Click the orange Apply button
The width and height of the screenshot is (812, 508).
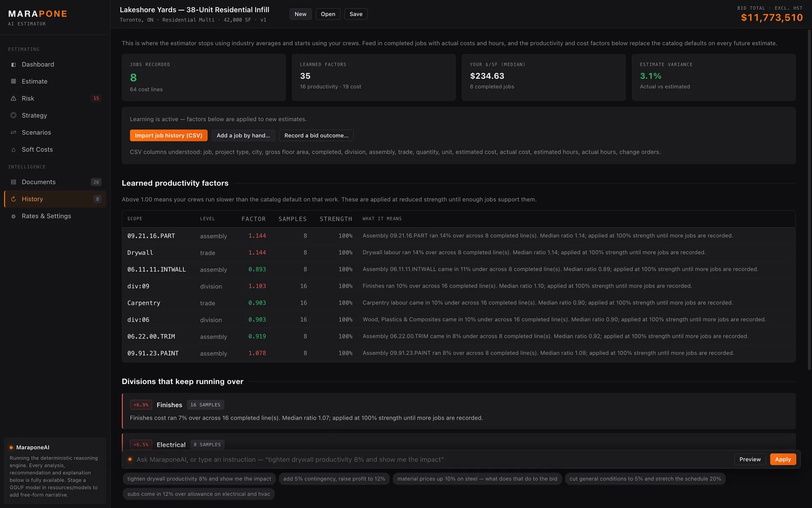coord(783,459)
